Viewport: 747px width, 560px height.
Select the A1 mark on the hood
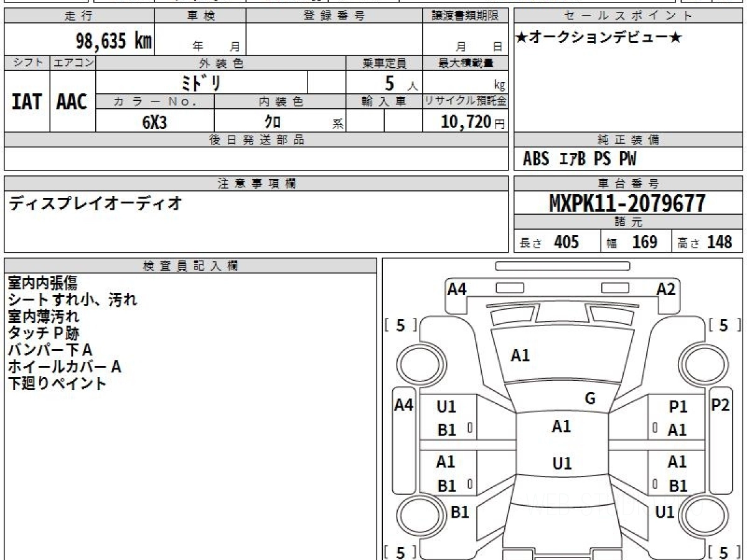point(520,356)
